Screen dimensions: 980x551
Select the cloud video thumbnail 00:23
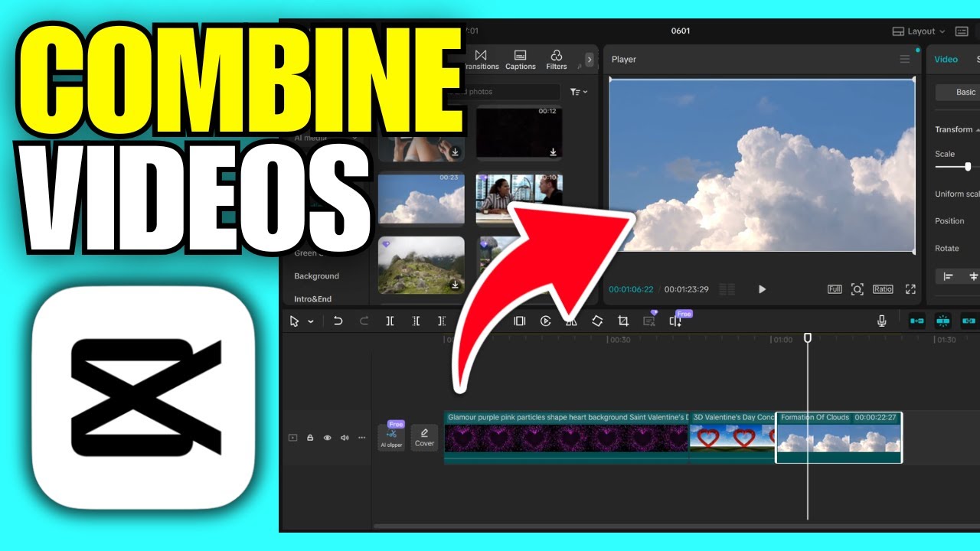421,198
